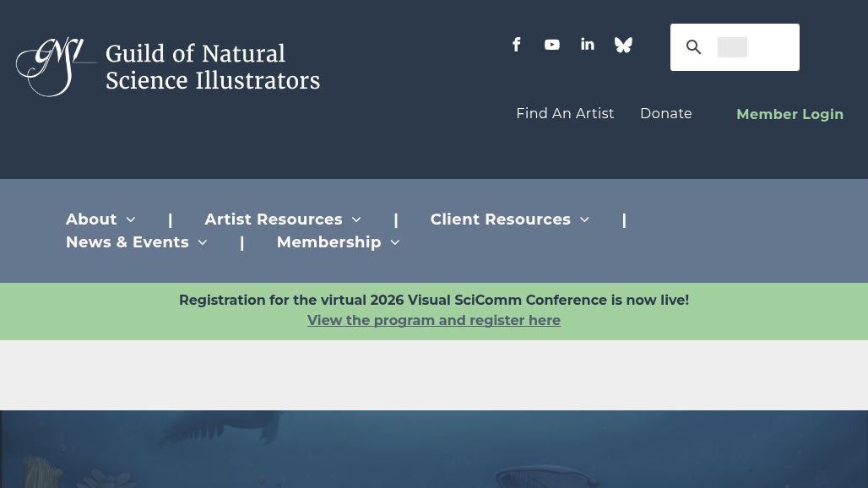868x488 pixels.
Task: Click the underwater hero banner image
Action: coord(434,448)
